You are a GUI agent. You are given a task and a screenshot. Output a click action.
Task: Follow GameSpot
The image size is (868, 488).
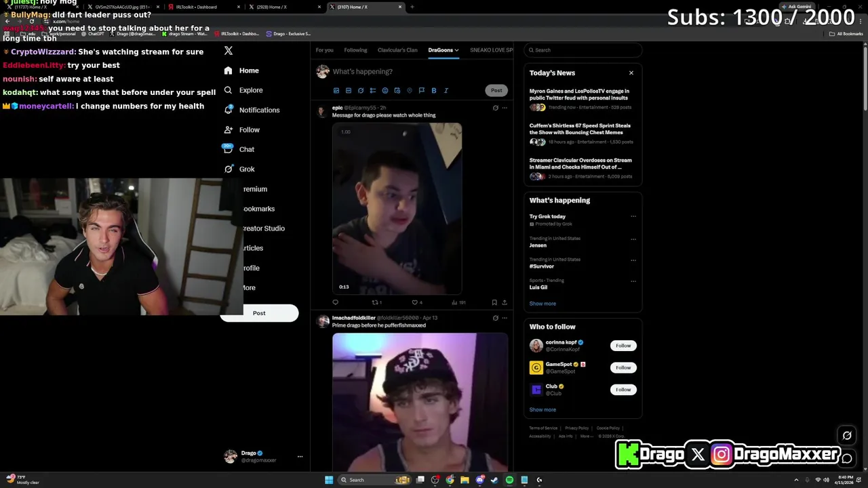(x=623, y=367)
